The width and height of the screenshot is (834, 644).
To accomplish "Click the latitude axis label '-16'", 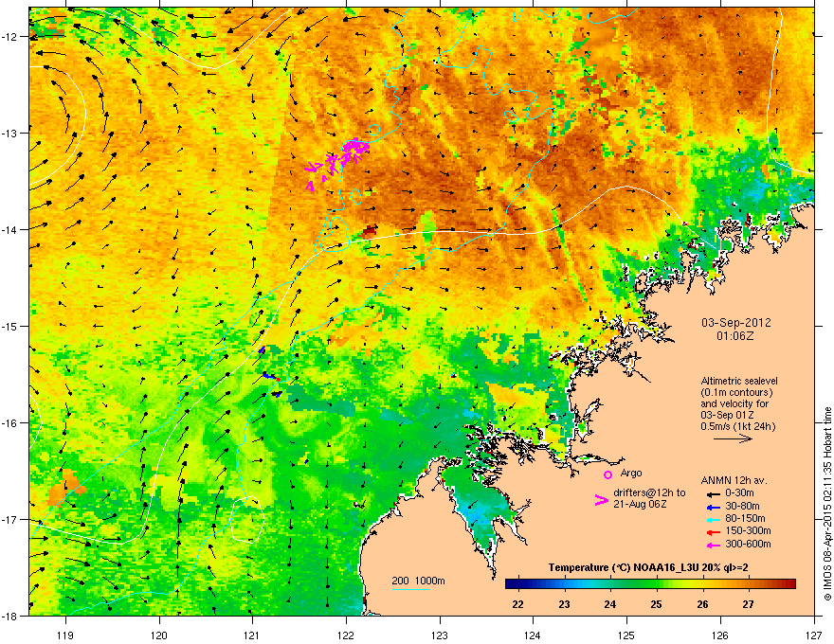I will [x=10, y=423].
